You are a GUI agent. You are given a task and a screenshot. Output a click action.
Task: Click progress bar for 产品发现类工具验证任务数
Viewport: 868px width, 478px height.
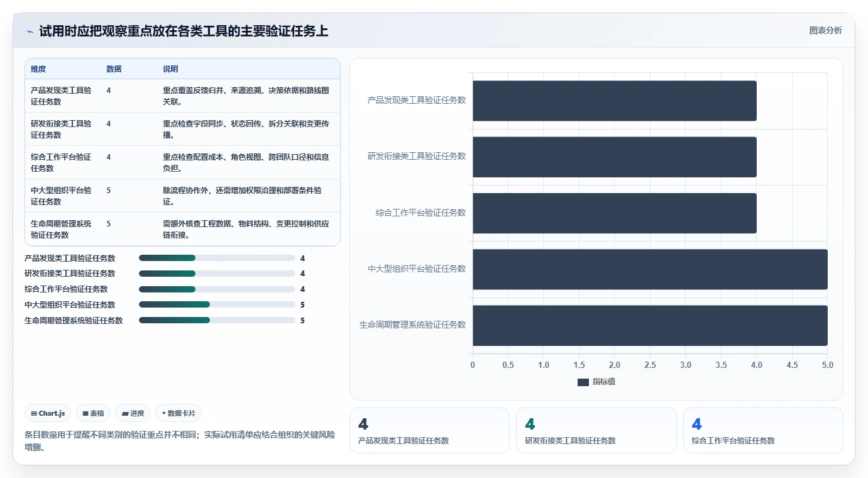coord(217,258)
